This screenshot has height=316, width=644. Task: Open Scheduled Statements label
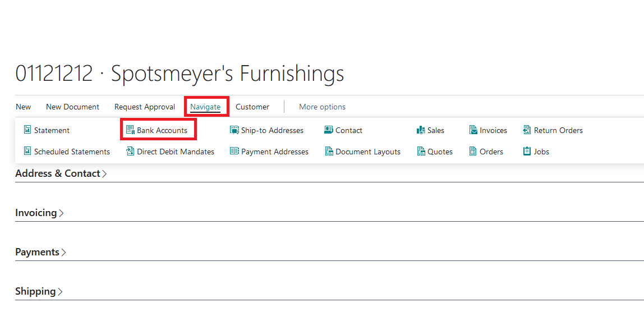pos(72,152)
